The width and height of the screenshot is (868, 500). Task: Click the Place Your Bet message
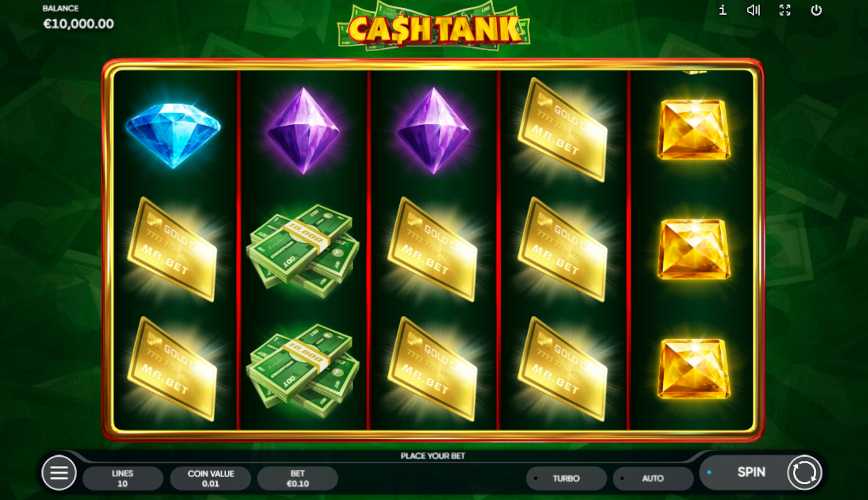[433, 456]
